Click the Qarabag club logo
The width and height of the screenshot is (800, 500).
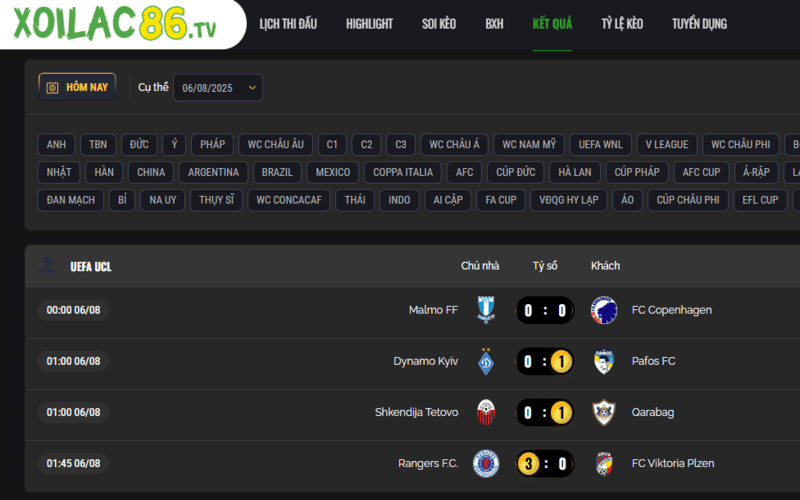(604, 412)
